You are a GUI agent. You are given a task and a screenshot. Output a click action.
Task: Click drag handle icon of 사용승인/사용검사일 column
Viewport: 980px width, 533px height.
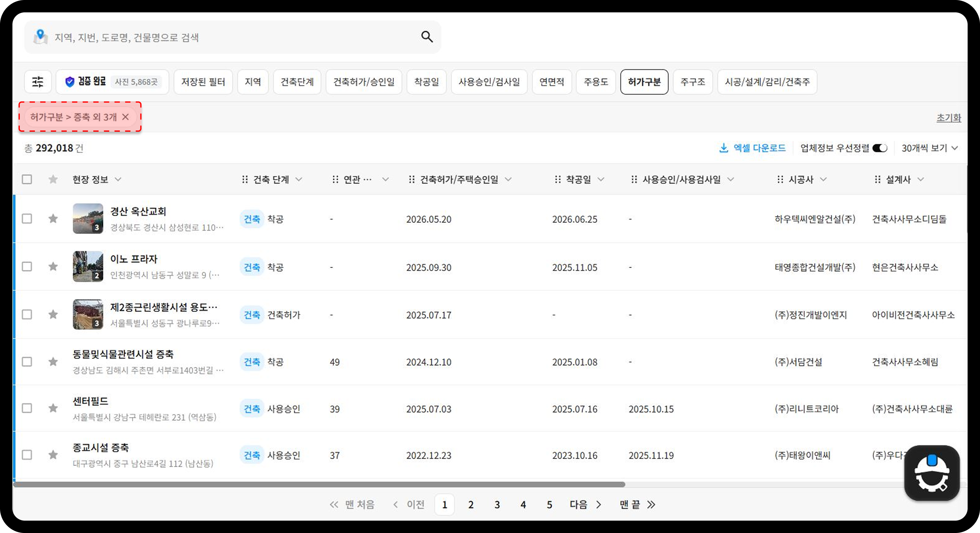coord(634,179)
